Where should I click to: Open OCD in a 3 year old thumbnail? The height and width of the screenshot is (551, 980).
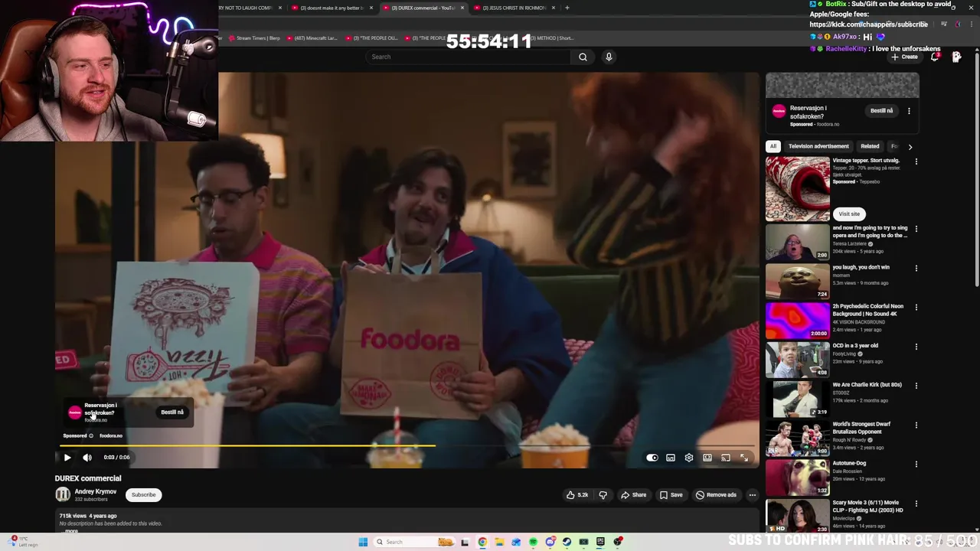point(797,359)
